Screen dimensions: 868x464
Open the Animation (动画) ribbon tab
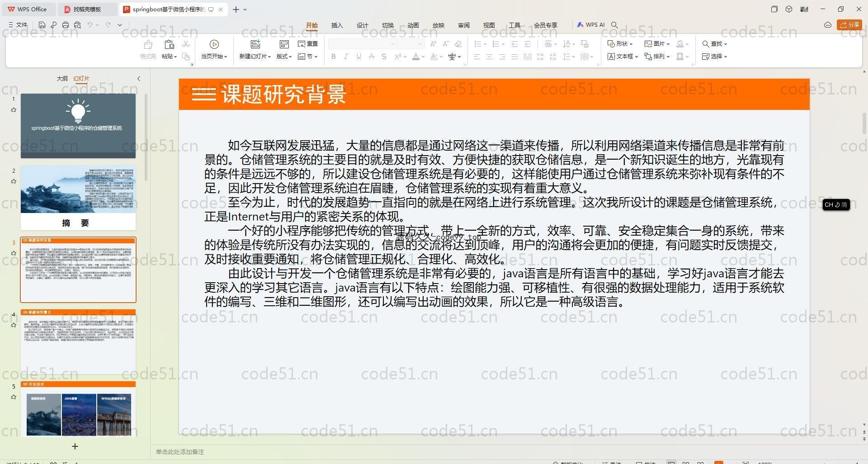413,25
